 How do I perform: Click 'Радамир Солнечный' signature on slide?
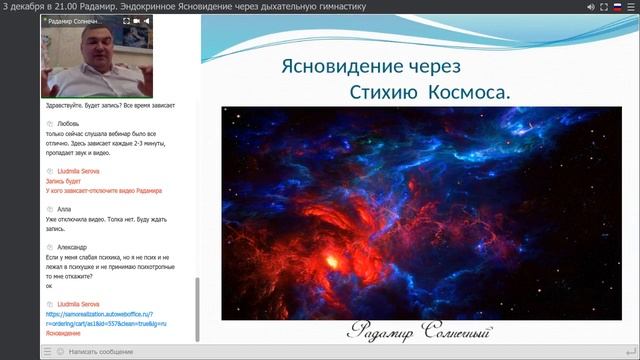pos(420,331)
